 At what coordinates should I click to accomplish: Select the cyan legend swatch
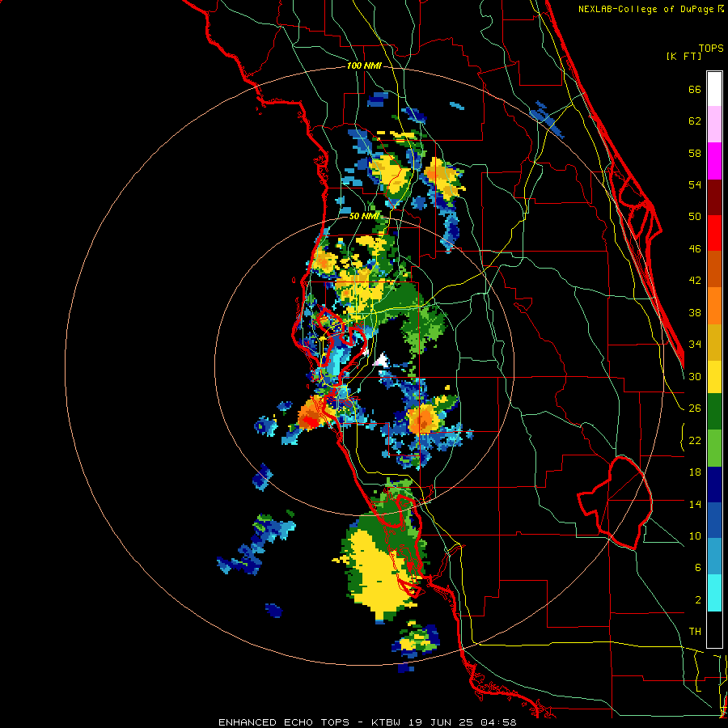pyautogui.click(x=714, y=594)
